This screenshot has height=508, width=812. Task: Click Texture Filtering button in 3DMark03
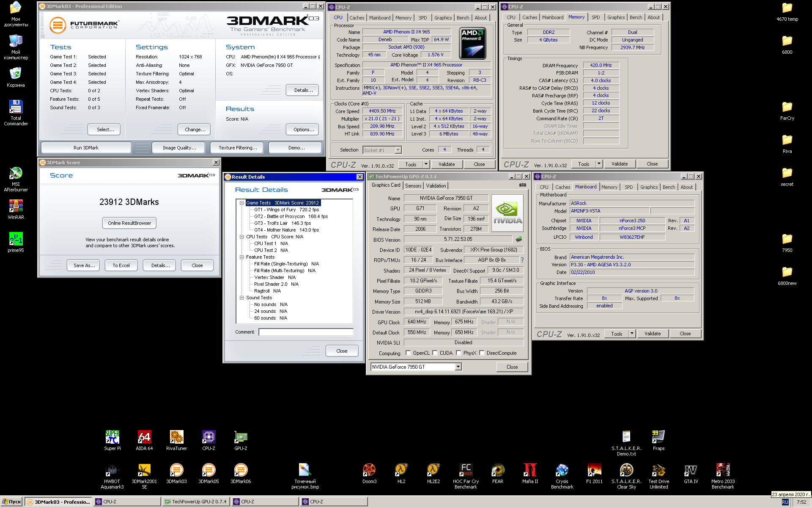coord(238,148)
